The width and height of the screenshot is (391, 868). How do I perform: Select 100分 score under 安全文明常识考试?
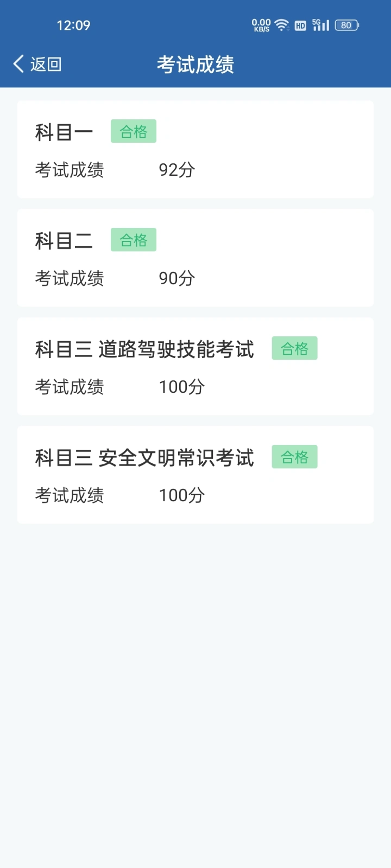[x=182, y=495]
